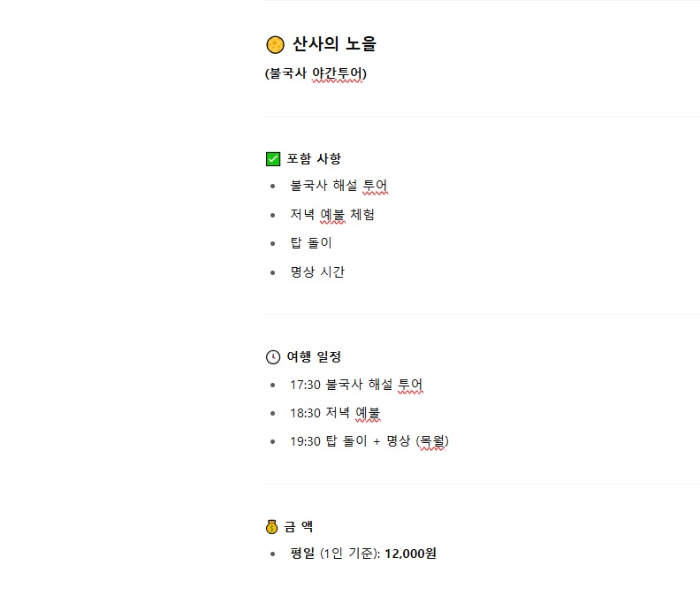Click the title text 산사의 노을

(334, 44)
